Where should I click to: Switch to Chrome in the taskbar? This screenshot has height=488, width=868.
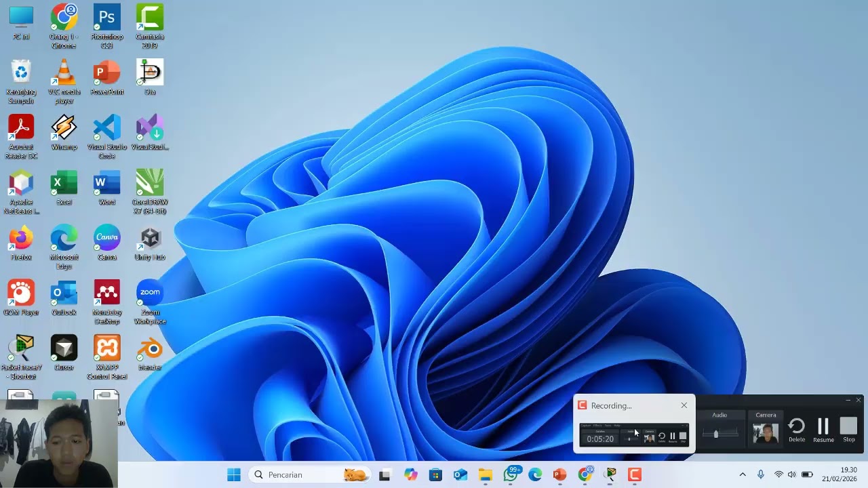pyautogui.click(x=585, y=474)
